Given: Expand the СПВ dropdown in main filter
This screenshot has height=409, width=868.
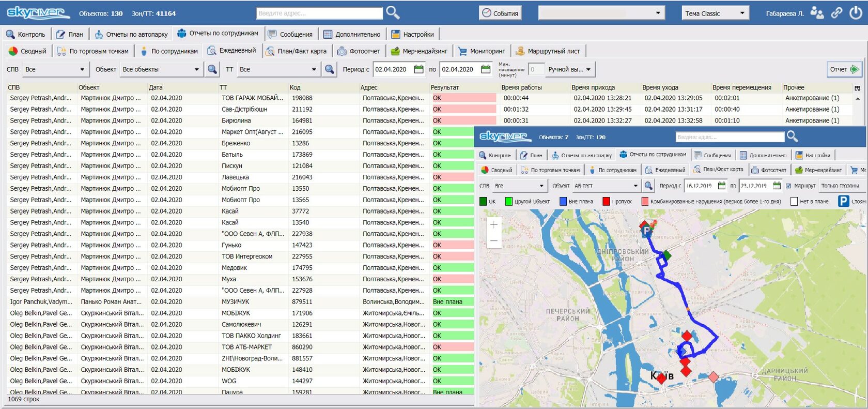Looking at the screenshot, I should tap(82, 69).
